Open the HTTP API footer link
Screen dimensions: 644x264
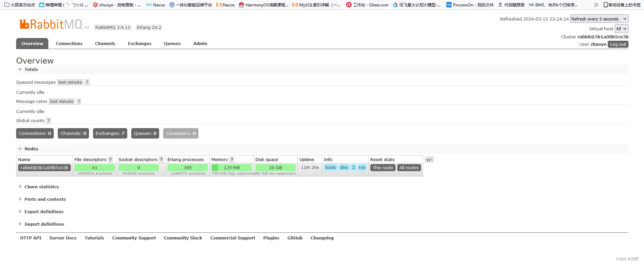[31, 238]
